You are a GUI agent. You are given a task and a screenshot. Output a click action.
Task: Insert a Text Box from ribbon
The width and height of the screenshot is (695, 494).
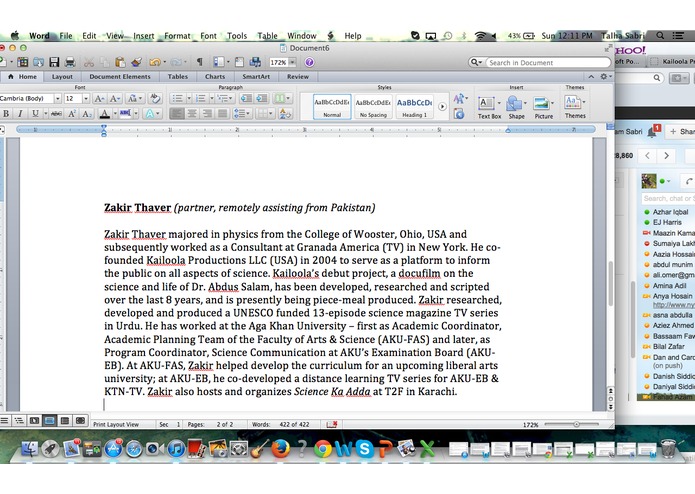pos(489,108)
